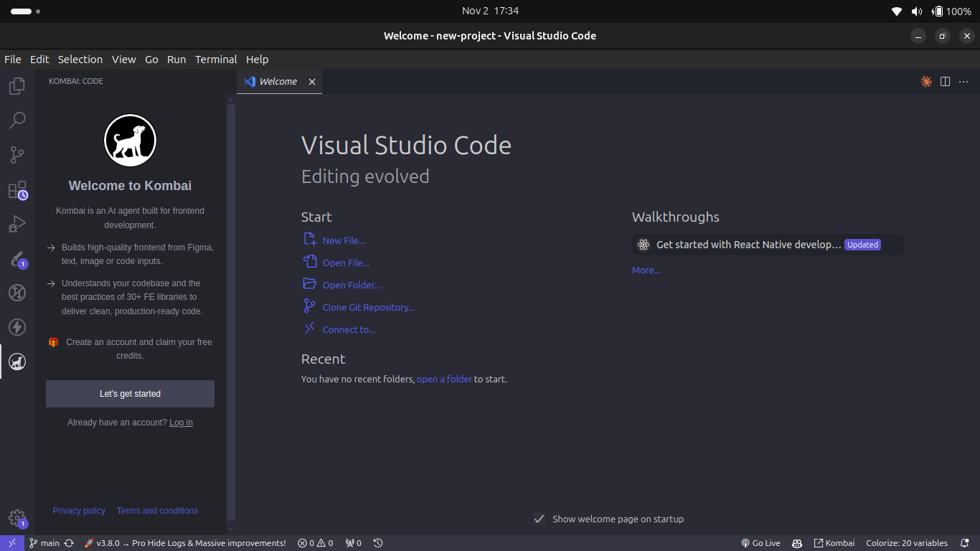Image resolution: width=980 pixels, height=551 pixels.
Task: Open the View menu
Action: pyautogui.click(x=123, y=60)
